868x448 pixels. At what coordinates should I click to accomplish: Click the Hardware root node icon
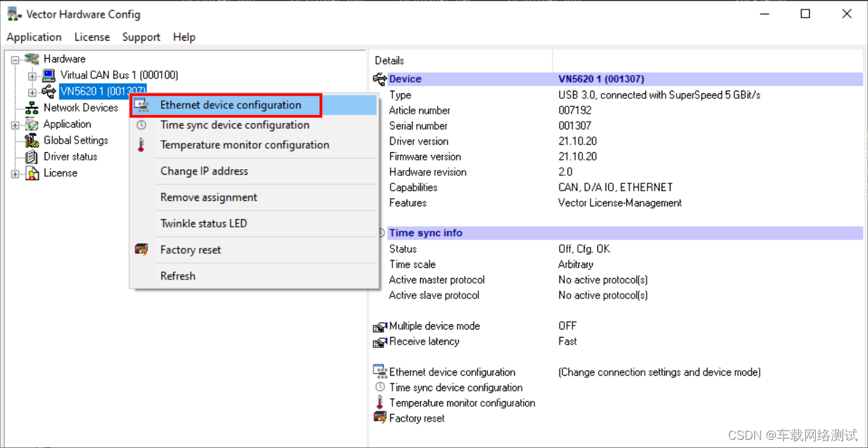[x=32, y=59]
